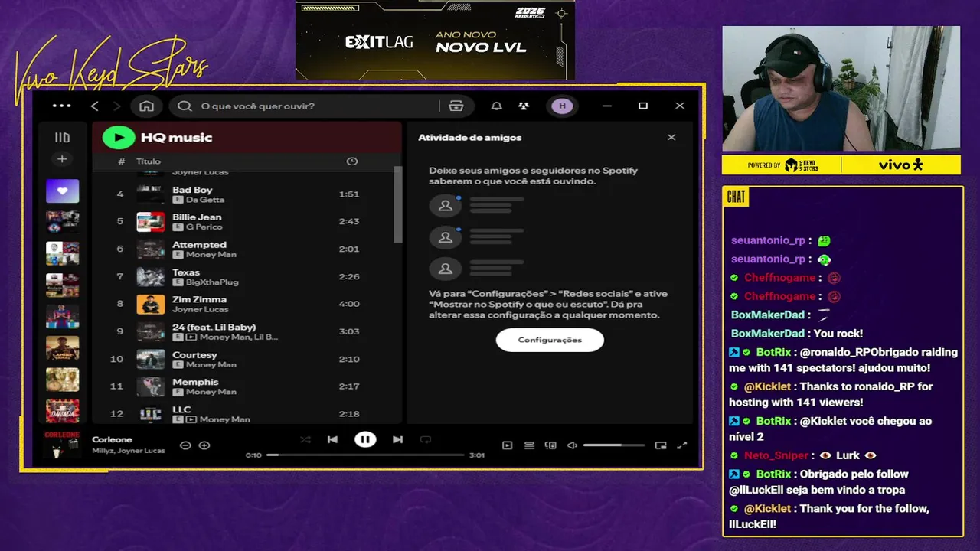Viewport: 980px width, 551px height.
Task: Add Corleone to Liked Songs (plus circle)
Action: pos(204,445)
